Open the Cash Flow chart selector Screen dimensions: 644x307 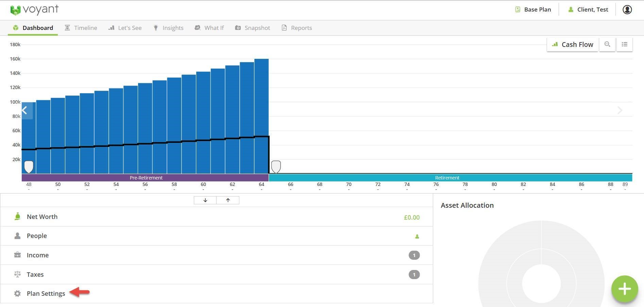coord(572,45)
